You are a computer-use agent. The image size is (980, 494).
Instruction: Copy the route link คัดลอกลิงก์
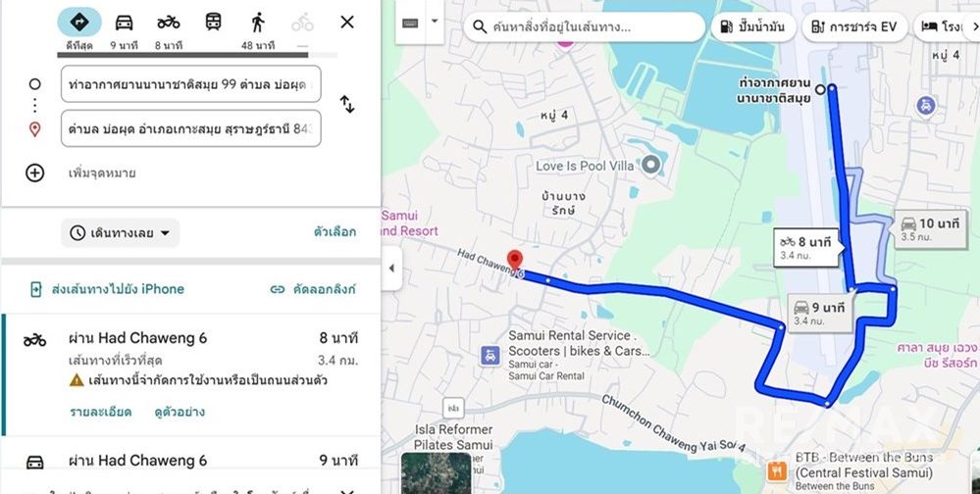pyautogui.click(x=312, y=289)
